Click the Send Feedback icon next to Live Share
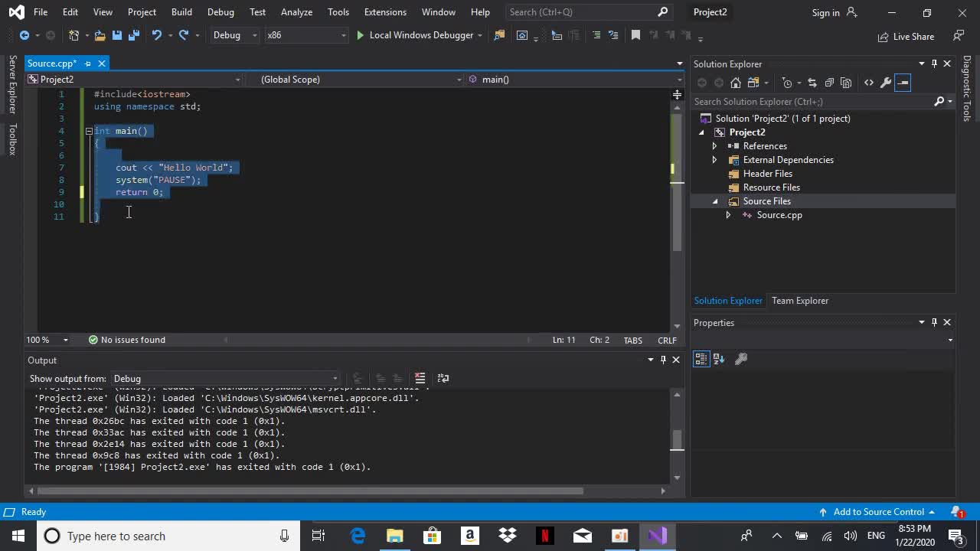The height and width of the screenshot is (551, 980). [959, 36]
